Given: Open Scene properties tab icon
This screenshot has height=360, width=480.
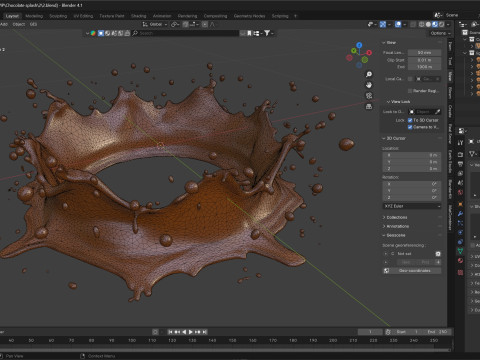Looking at the screenshot, I should pyautogui.click(x=460, y=183).
